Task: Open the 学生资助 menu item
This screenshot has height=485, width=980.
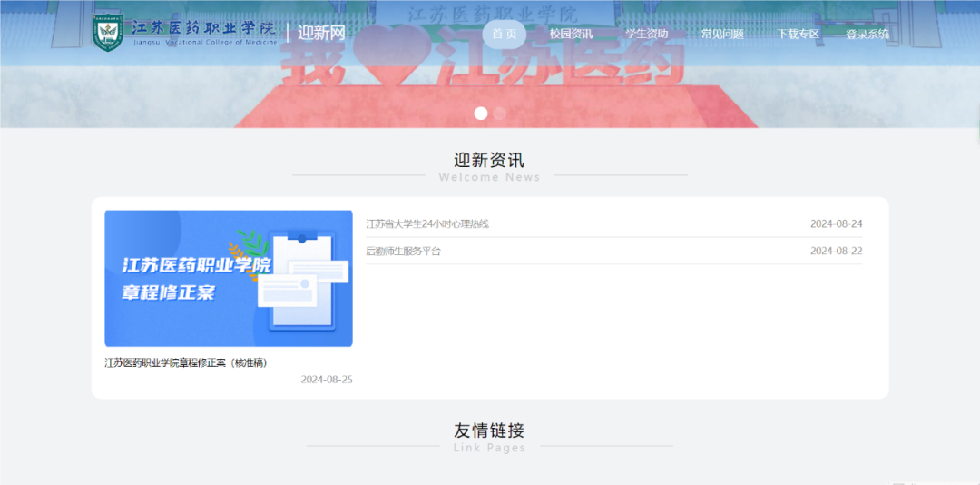Action: point(646,35)
